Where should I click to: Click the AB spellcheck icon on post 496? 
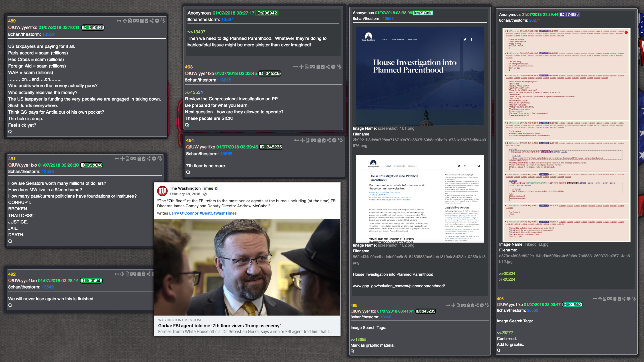click(x=634, y=299)
